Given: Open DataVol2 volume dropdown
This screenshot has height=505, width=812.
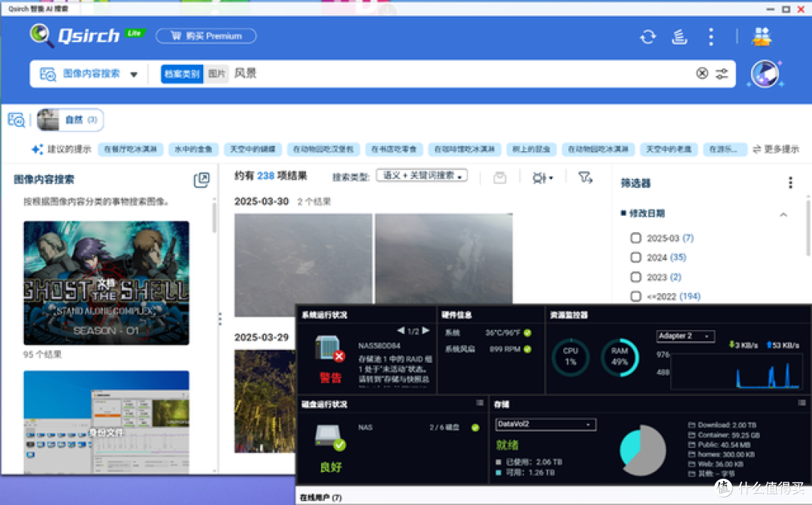Looking at the screenshot, I should tap(545, 425).
